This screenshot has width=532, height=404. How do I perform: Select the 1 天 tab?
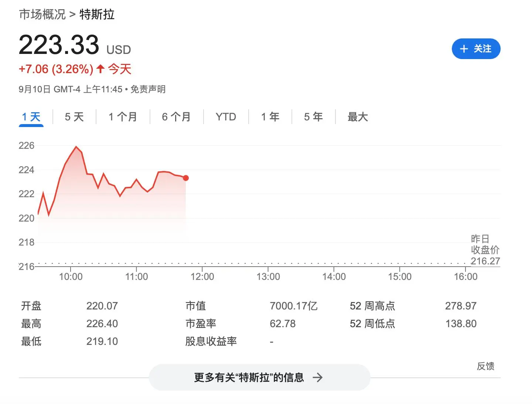tap(31, 117)
